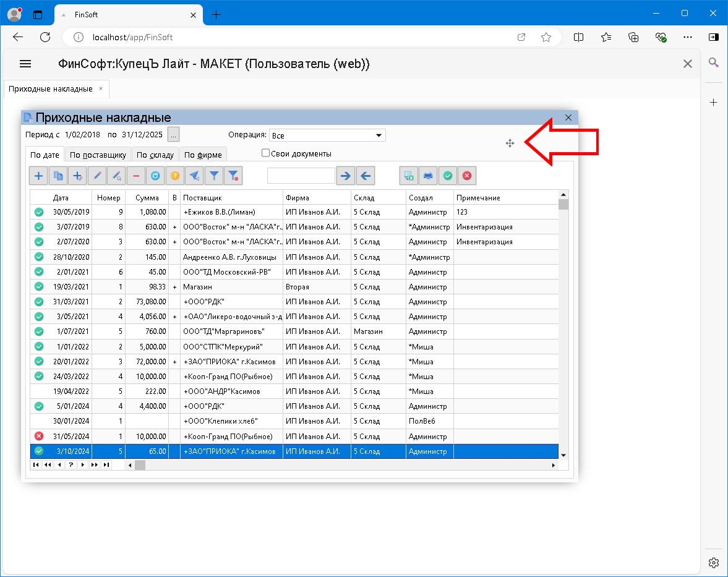Click the horizontal scrollbar thumb under table
Viewport: 728px width, 577px height.
140,465
